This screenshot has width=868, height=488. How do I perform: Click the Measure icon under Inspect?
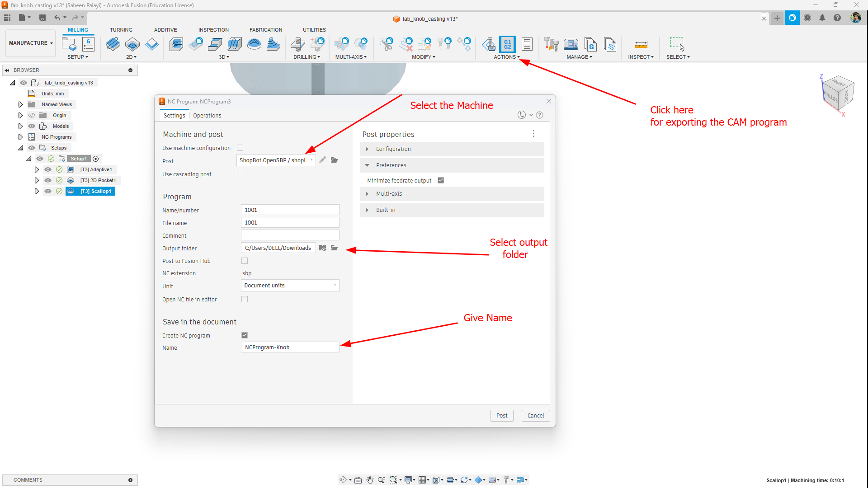coord(641,44)
